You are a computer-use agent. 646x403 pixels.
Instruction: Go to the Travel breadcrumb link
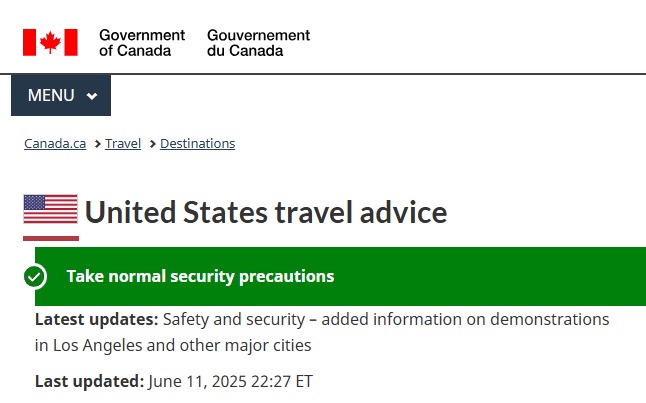(x=123, y=143)
